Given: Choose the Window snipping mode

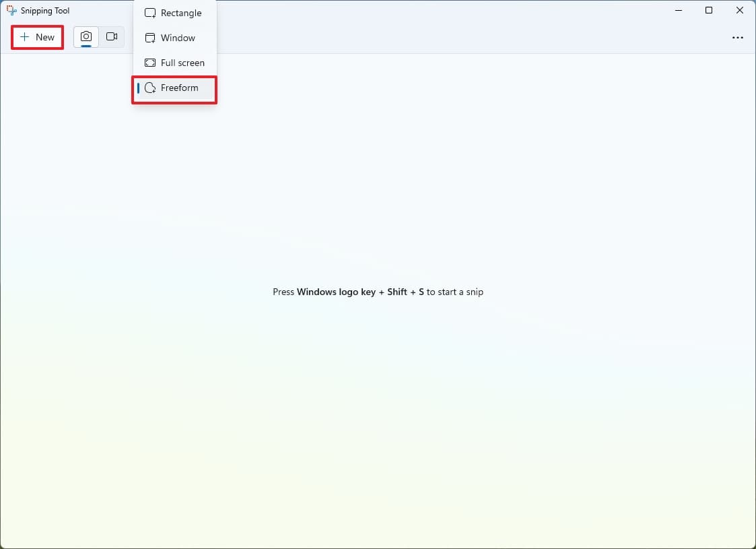Looking at the screenshot, I should click(x=174, y=38).
